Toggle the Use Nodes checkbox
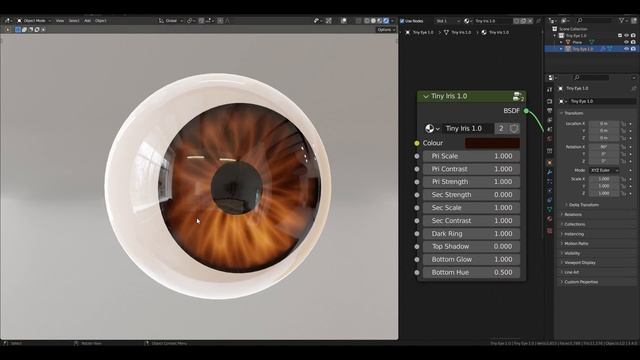Image resolution: width=640 pixels, height=360 pixels. pos(402,21)
